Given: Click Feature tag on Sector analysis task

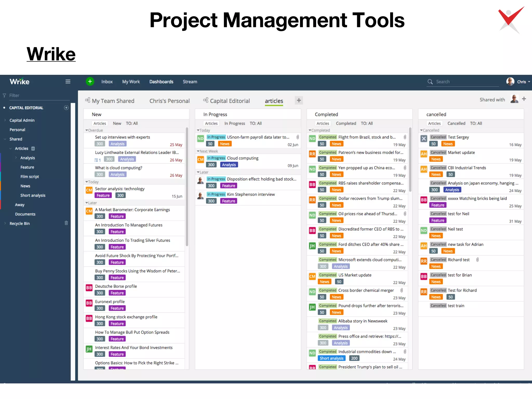Looking at the screenshot, I should click(x=103, y=195).
